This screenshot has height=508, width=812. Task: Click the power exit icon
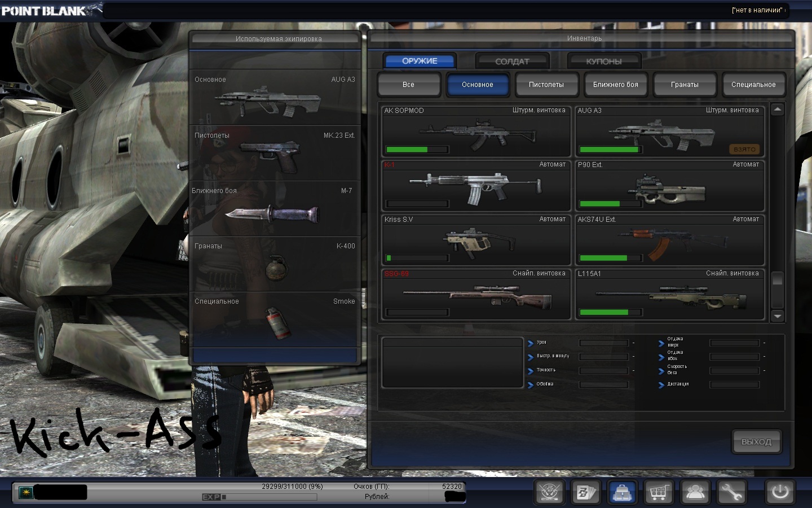point(780,492)
